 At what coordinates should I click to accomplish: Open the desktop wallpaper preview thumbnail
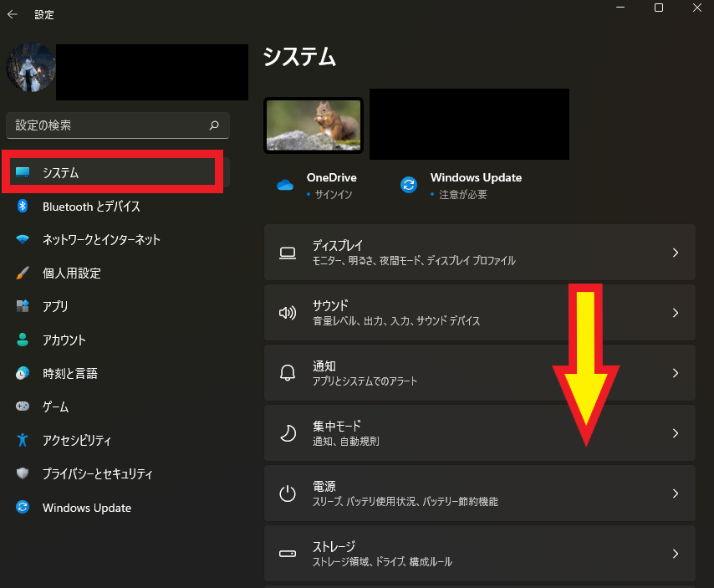[314, 124]
